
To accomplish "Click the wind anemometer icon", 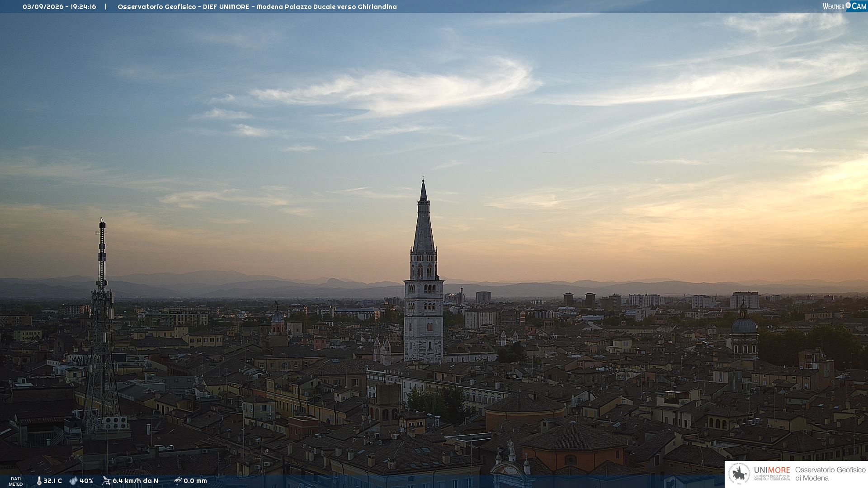I will tap(106, 481).
